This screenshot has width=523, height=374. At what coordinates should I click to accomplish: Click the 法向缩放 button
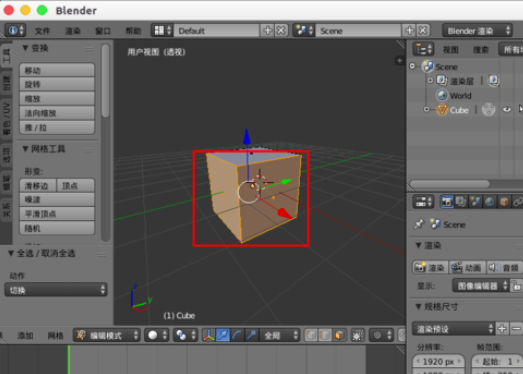coord(57,113)
